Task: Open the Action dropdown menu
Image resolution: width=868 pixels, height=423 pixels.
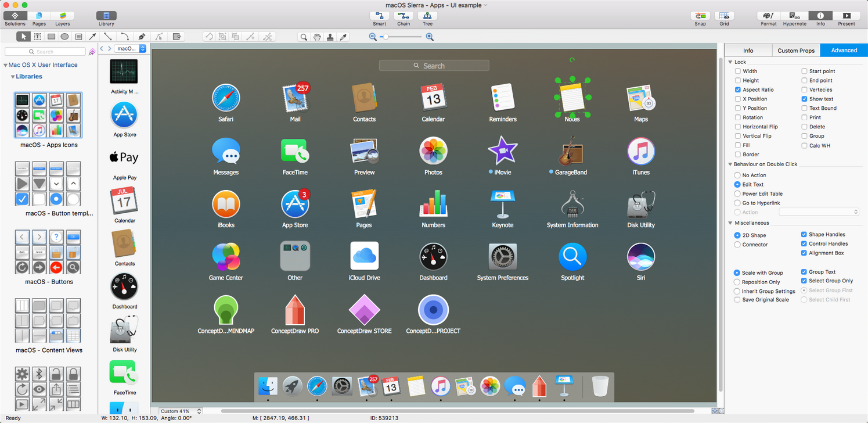Action: tap(819, 212)
